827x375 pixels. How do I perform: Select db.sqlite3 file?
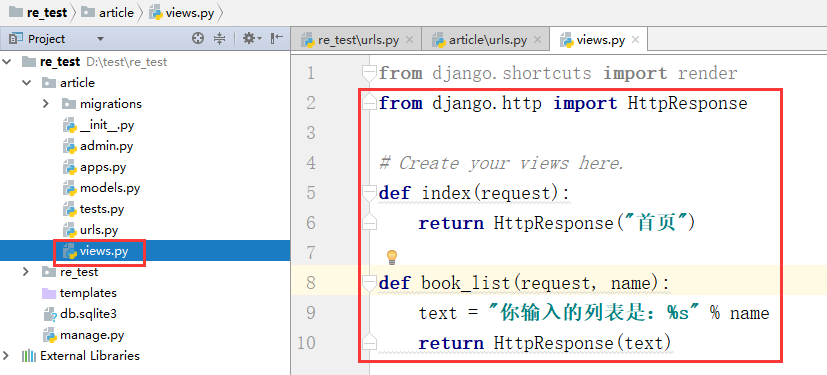[x=79, y=314]
